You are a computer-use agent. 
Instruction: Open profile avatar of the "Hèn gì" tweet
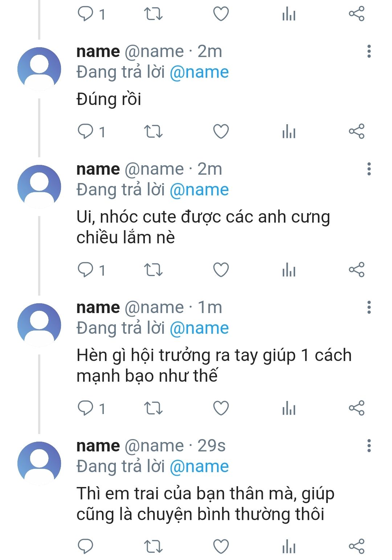[x=39, y=325]
